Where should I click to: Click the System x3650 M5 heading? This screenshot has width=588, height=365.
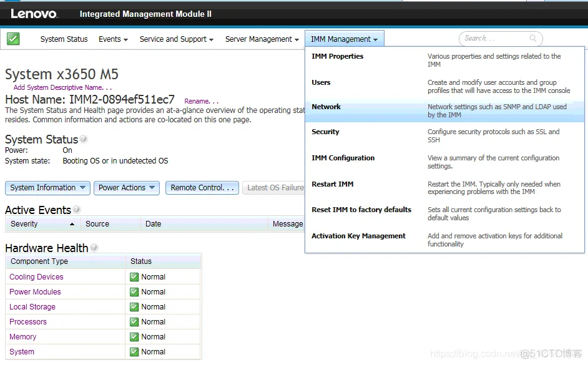click(62, 74)
